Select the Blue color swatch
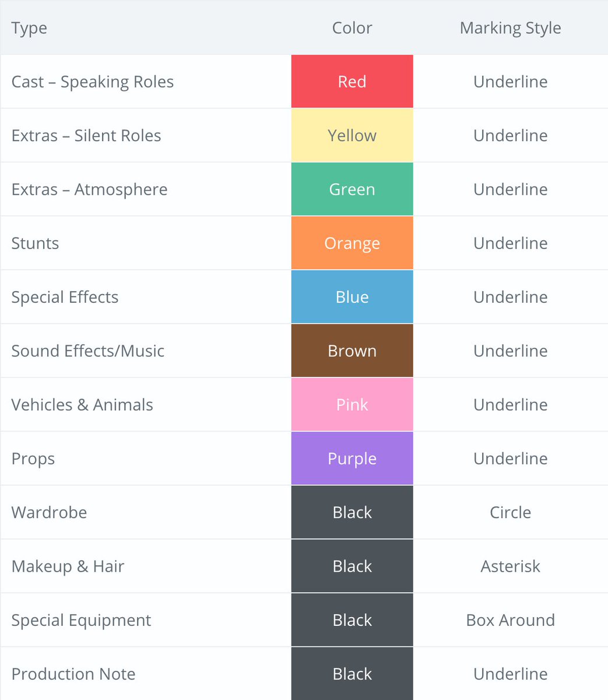The image size is (608, 700). (x=352, y=297)
